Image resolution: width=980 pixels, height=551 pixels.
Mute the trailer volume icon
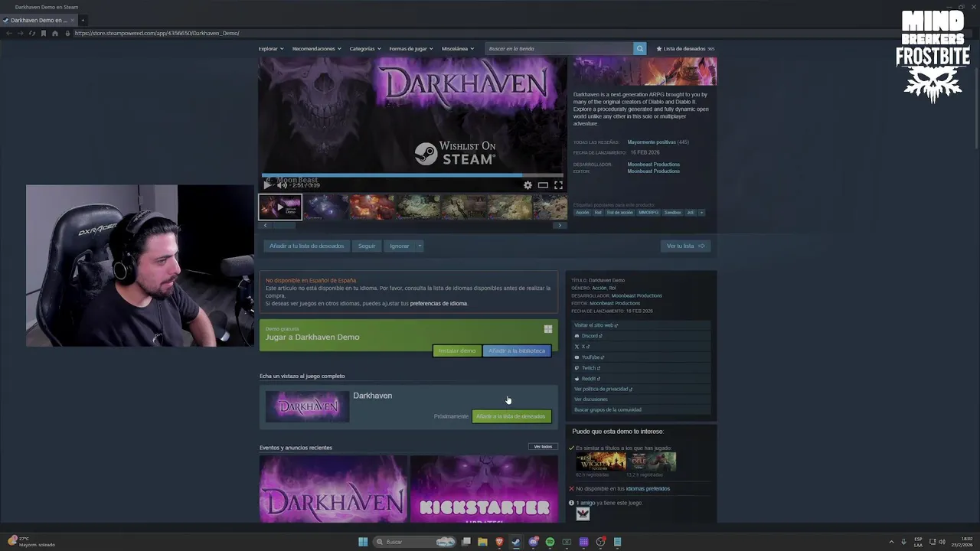tap(282, 184)
